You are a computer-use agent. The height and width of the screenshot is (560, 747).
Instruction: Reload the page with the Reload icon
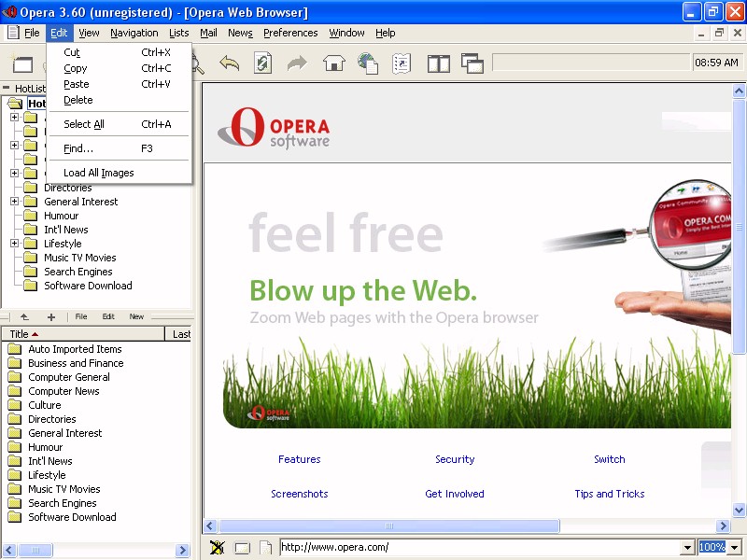(x=262, y=63)
